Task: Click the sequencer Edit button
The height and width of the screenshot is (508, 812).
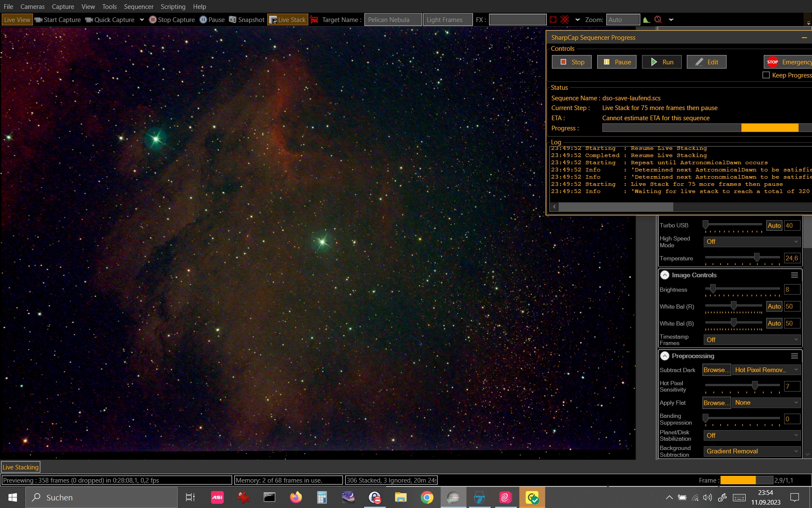Action: 706,62
